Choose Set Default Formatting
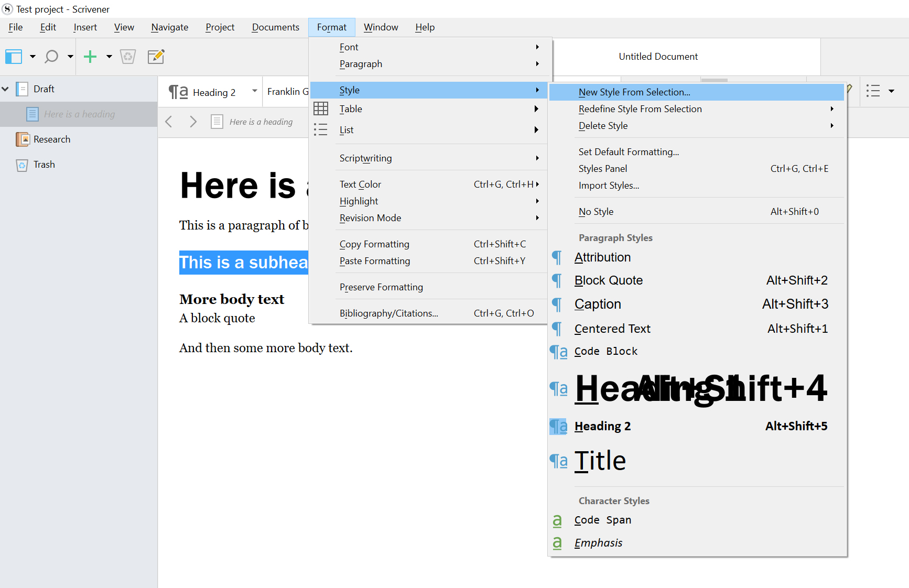This screenshot has height=588, width=909. pyautogui.click(x=697, y=152)
